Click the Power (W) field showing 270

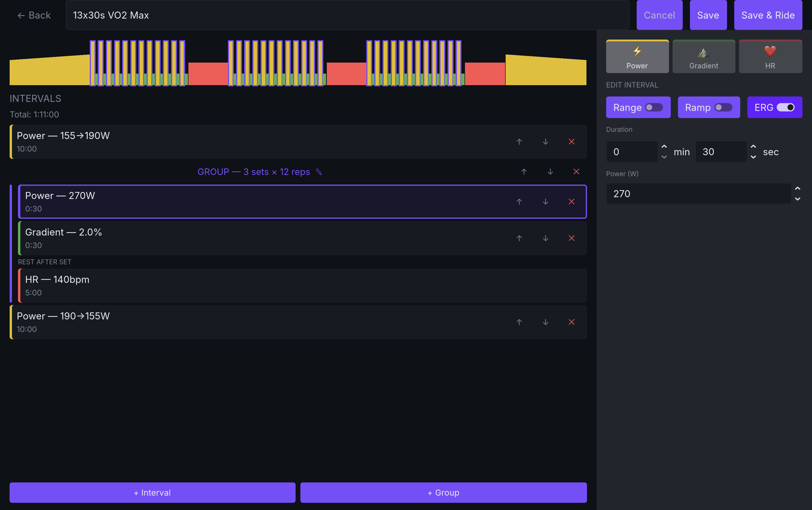(698, 194)
